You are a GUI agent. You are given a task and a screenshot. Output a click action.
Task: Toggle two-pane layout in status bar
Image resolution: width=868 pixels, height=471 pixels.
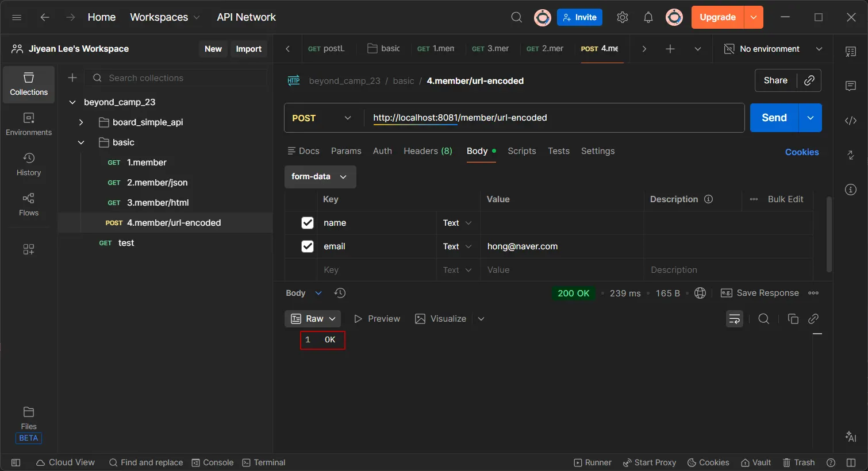point(851,462)
